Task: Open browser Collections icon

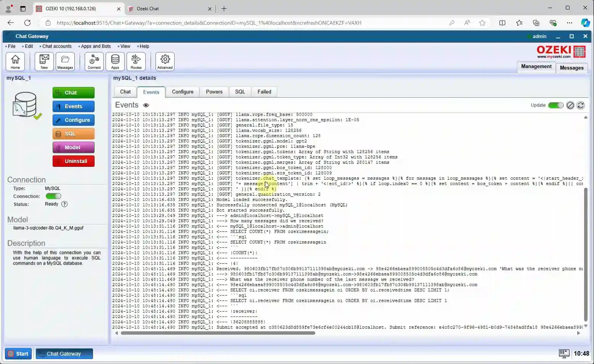Action: [536, 23]
